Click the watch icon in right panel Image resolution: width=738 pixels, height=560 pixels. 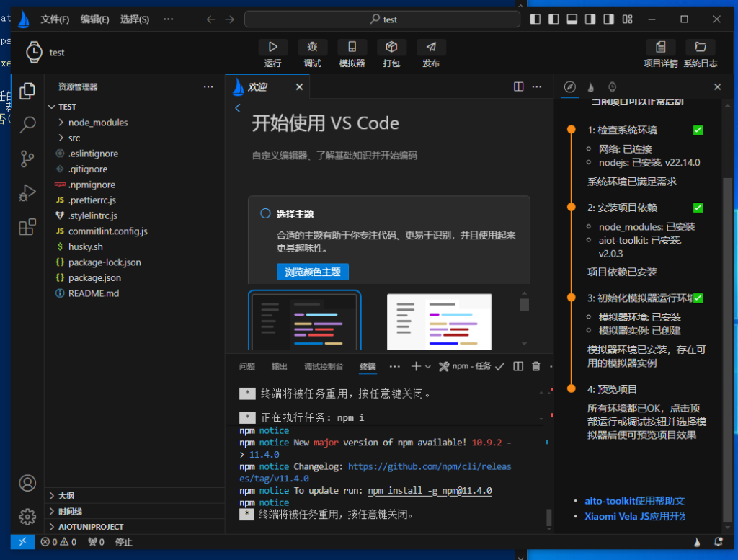(612, 86)
